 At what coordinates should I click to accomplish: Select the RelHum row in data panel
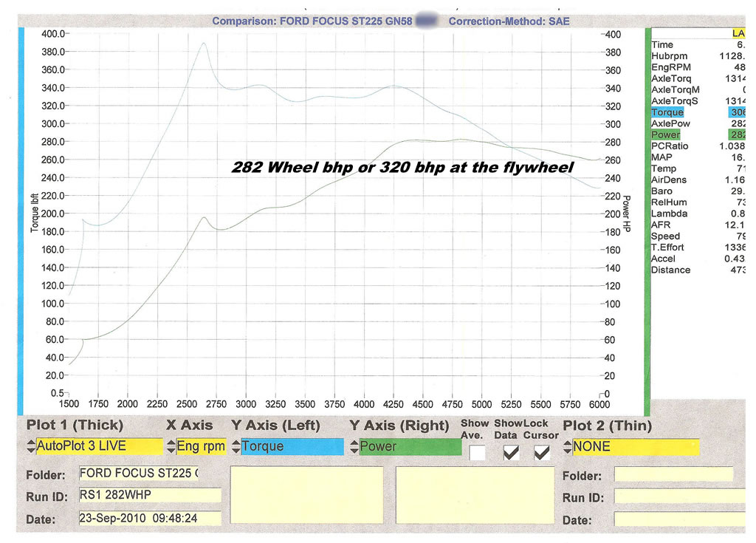[x=698, y=202]
